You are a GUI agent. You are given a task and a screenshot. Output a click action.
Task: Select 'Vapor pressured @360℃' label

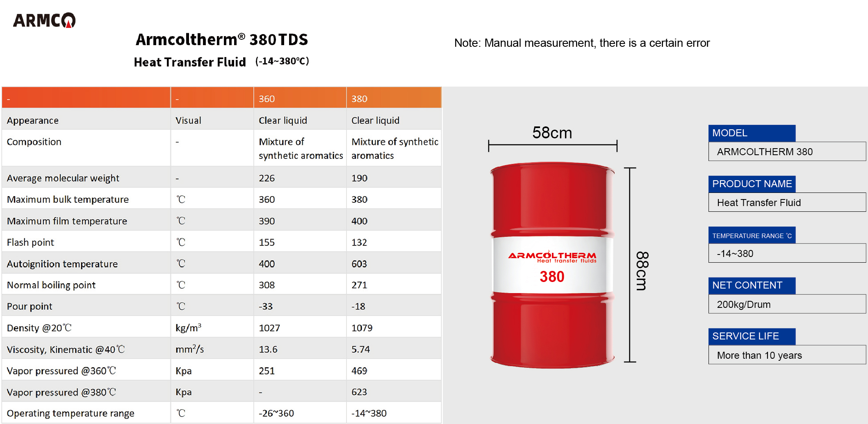coord(62,371)
